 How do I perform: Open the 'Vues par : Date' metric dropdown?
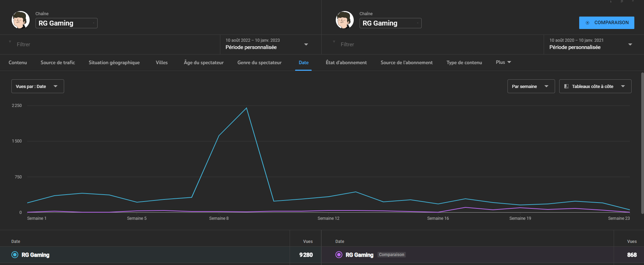click(x=38, y=86)
